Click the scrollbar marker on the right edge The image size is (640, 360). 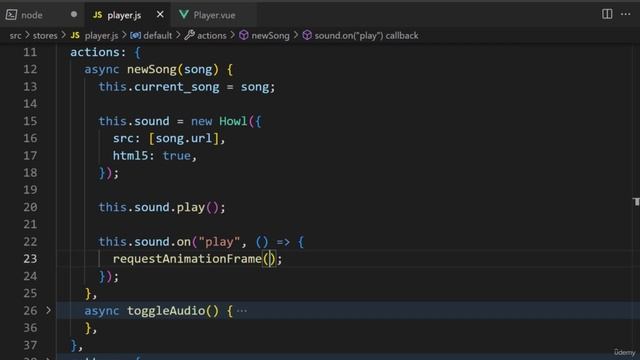point(636,202)
